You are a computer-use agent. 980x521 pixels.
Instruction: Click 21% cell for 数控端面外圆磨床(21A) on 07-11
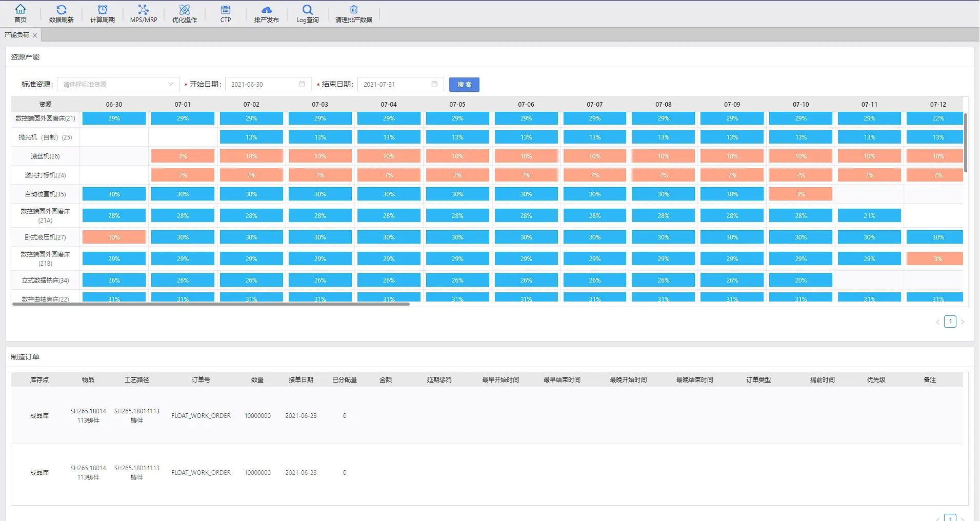click(869, 216)
